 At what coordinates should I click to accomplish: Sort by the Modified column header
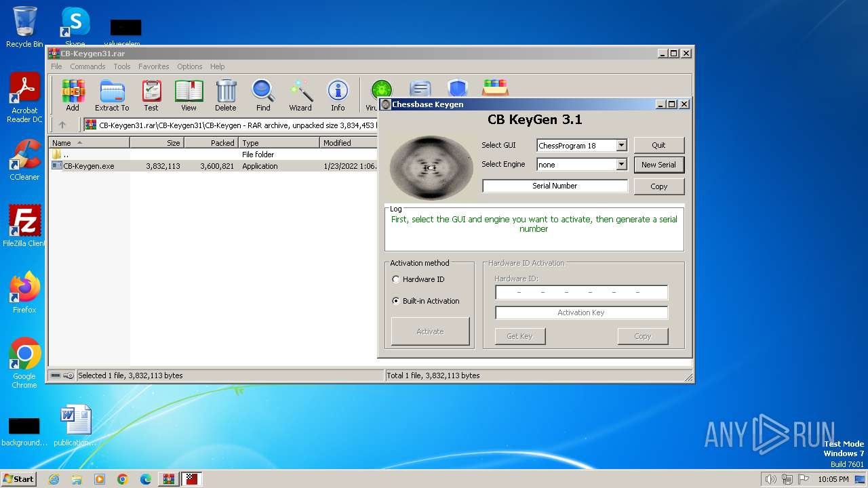348,143
